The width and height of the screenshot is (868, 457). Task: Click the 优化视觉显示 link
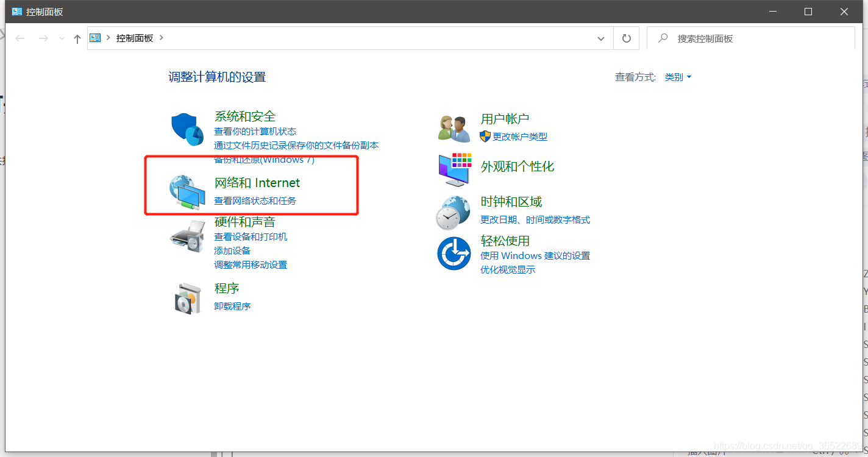508,270
